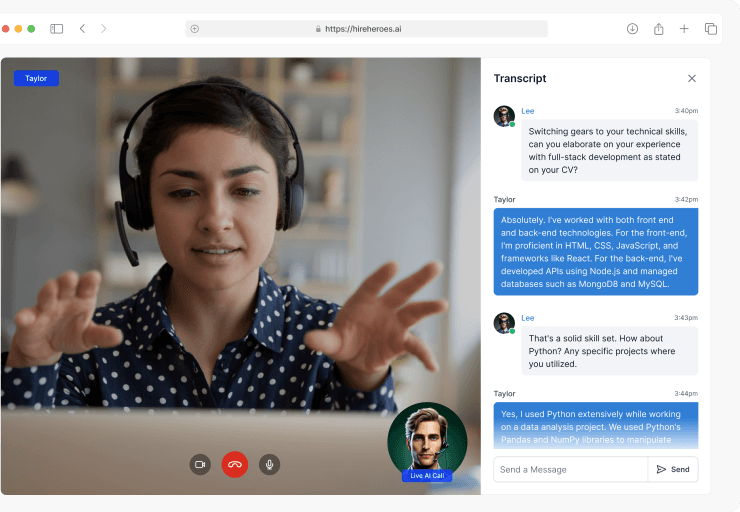Toggle the camera video button

[x=200, y=464]
